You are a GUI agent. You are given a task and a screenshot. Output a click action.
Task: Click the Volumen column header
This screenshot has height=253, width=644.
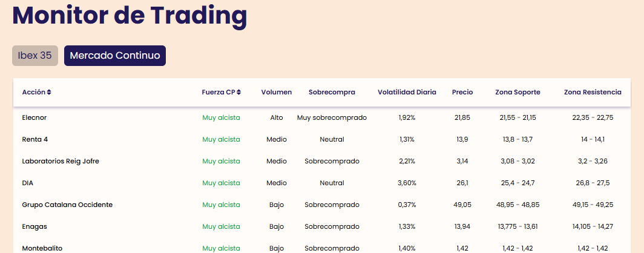click(x=277, y=93)
